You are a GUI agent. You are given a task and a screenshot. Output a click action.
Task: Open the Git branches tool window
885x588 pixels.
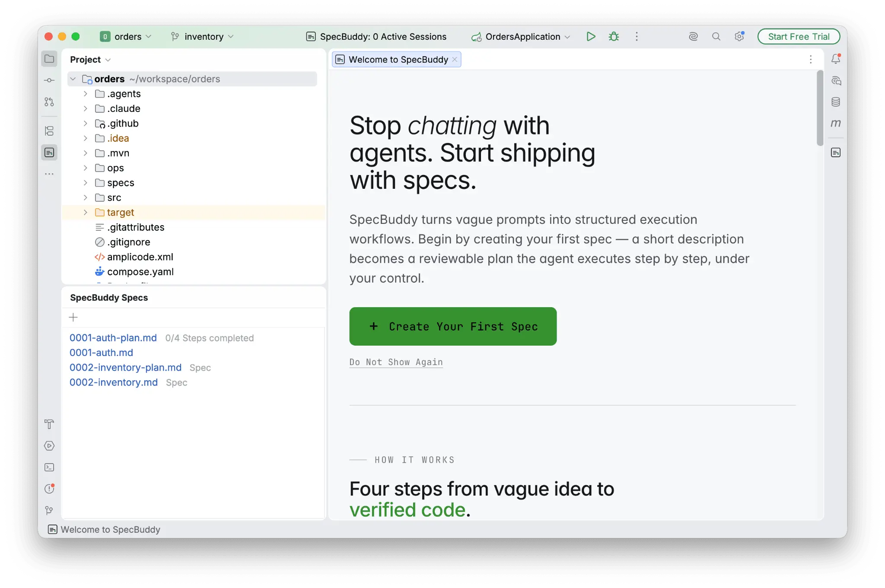tap(49, 511)
